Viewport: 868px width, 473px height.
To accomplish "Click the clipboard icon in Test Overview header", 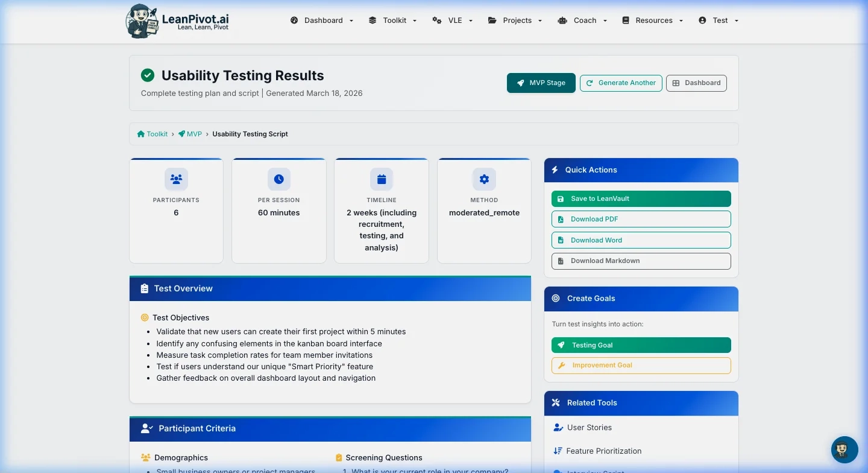I will 145,288.
